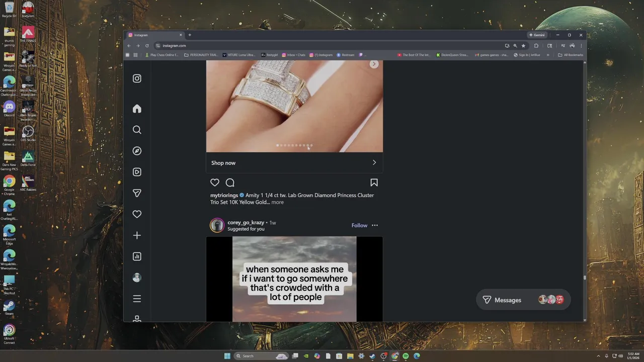
Task: Open Restream bookmark
Action: [x=346, y=55]
